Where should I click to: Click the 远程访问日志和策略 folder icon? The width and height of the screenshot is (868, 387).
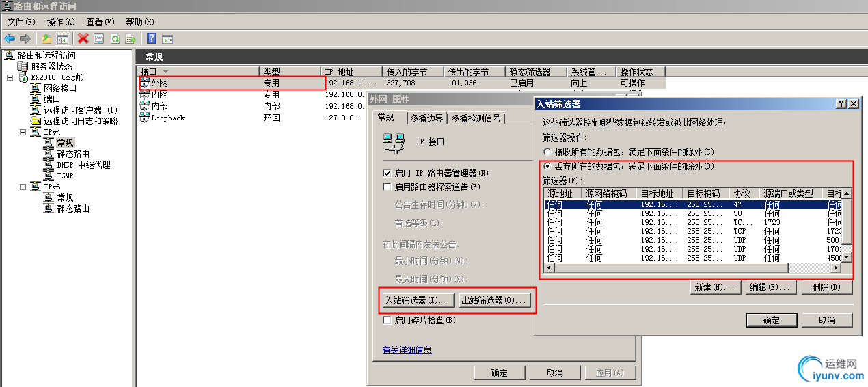pos(36,121)
